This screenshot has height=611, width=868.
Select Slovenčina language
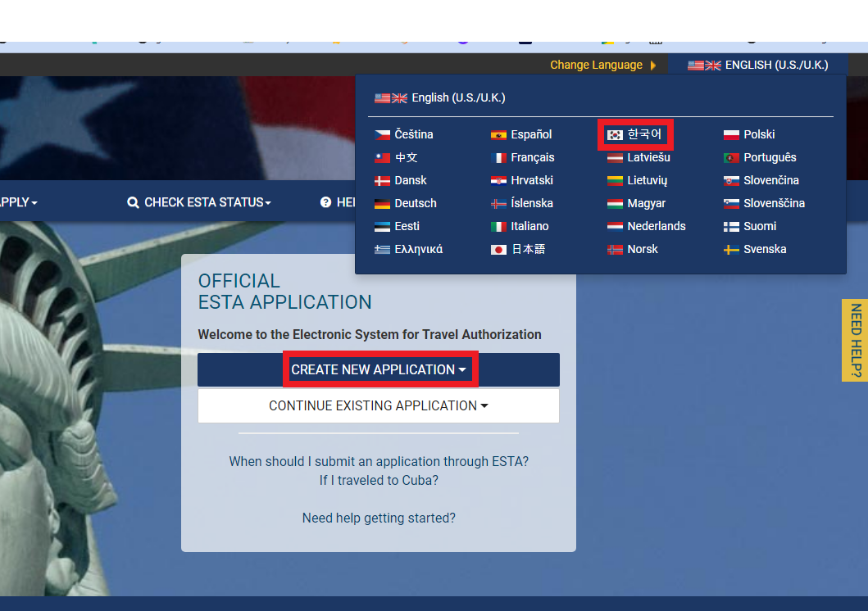pos(761,180)
